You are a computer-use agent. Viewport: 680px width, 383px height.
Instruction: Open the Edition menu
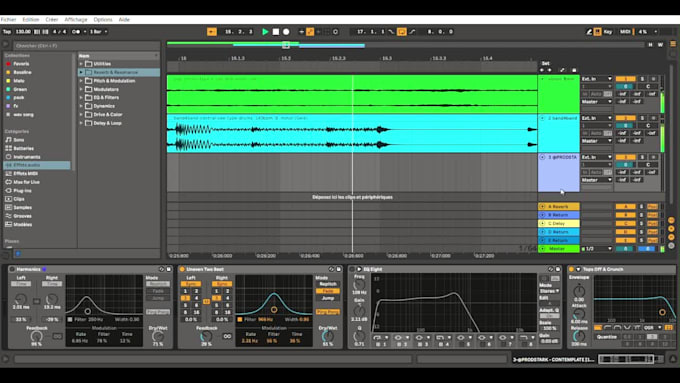[31, 20]
